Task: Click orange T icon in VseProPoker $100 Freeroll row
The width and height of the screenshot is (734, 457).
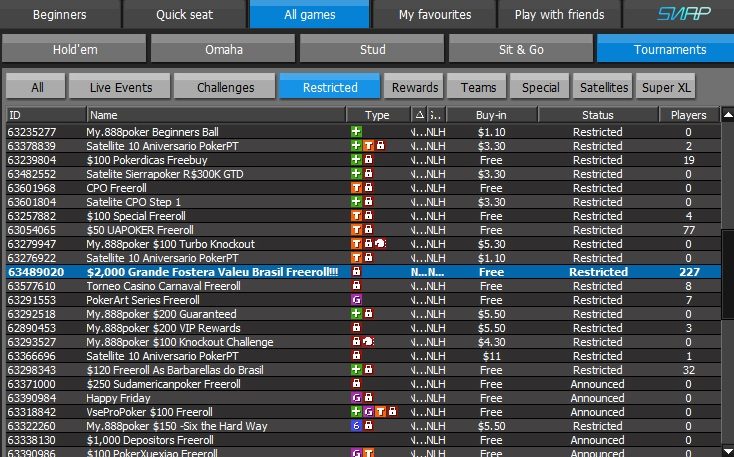Action: pos(381,412)
